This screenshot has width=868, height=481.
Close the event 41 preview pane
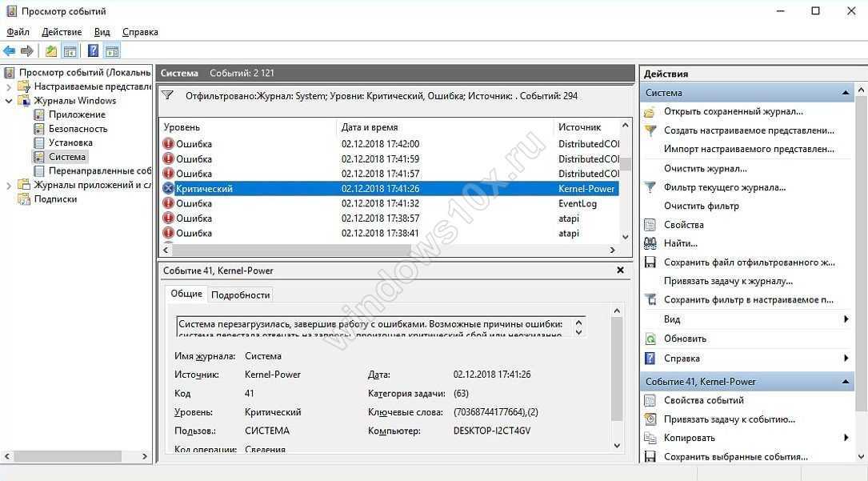click(x=620, y=271)
